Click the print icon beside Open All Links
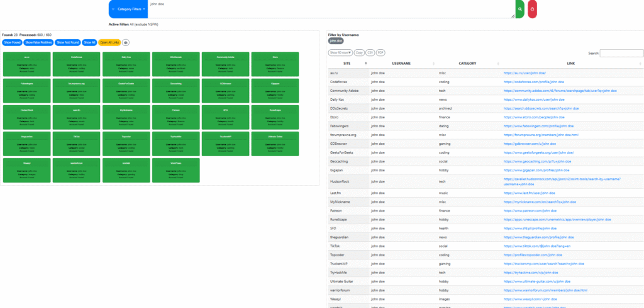The height and width of the screenshot is (308, 644). pyautogui.click(x=126, y=42)
